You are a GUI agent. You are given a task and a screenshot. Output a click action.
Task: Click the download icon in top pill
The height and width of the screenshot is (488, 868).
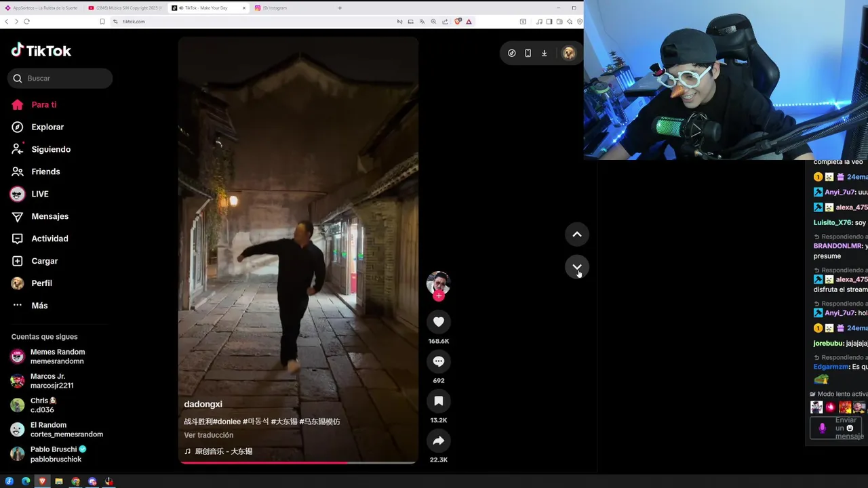[544, 53]
